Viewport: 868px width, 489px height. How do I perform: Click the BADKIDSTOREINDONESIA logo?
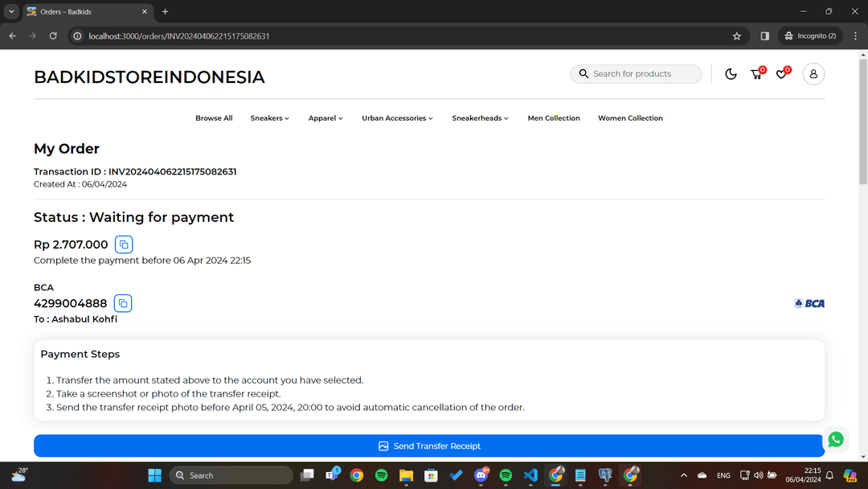[x=149, y=77]
